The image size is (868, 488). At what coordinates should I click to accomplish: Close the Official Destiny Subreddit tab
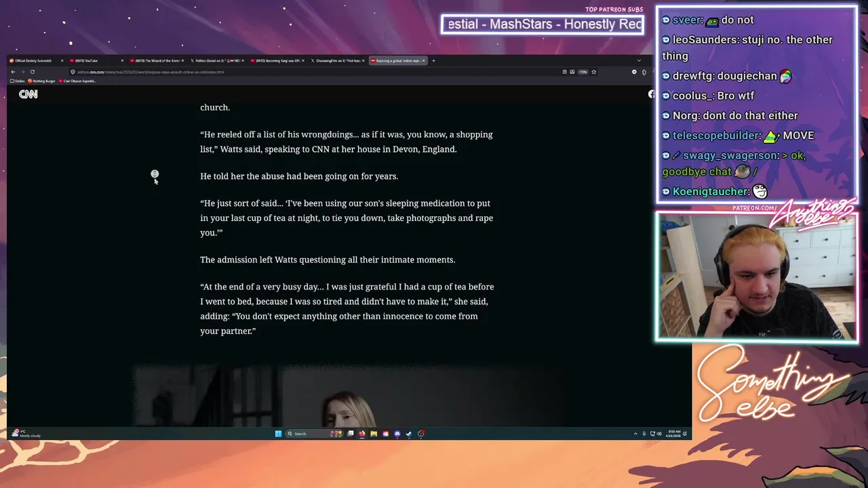click(62, 61)
